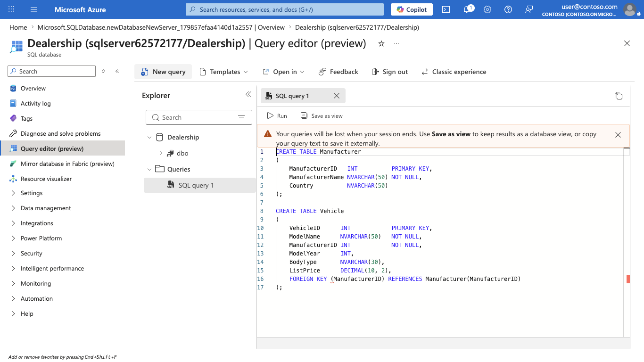Favorite this page with the star icon
Viewport: 644px width, 362px height.
click(381, 43)
